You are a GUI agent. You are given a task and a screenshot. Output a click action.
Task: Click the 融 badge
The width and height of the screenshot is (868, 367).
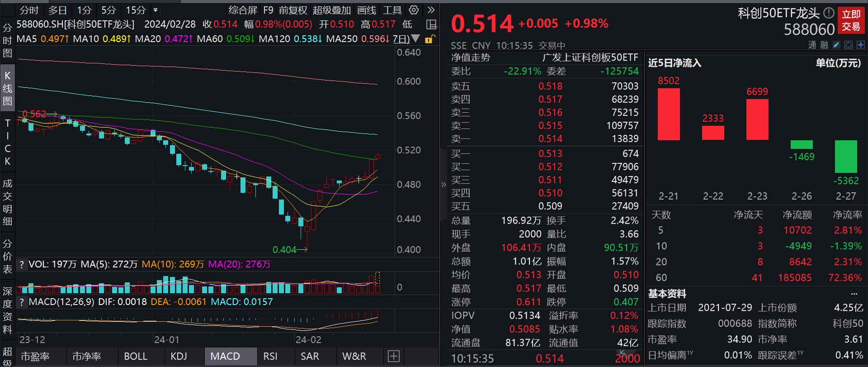(824, 45)
